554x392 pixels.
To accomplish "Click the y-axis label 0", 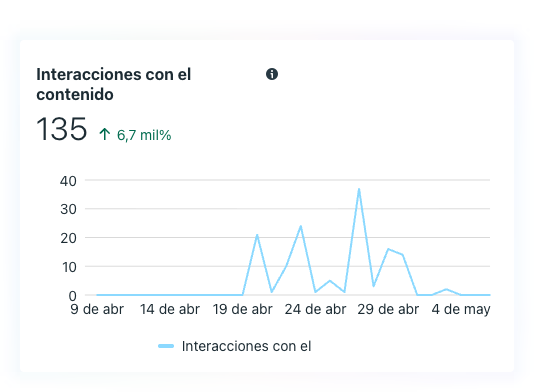I will [x=72, y=296].
